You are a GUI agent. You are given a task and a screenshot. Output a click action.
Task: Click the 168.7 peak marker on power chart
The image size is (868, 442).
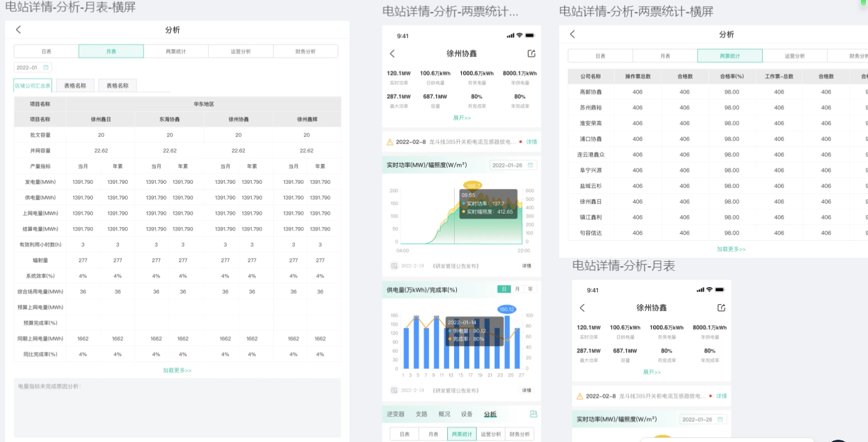pyautogui.click(x=472, y=185)
